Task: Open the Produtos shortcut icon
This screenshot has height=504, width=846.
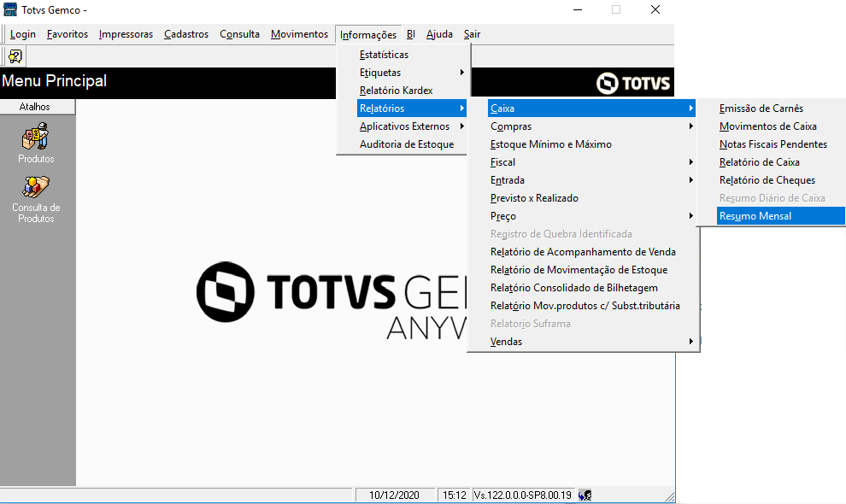Action: (36, 137)
